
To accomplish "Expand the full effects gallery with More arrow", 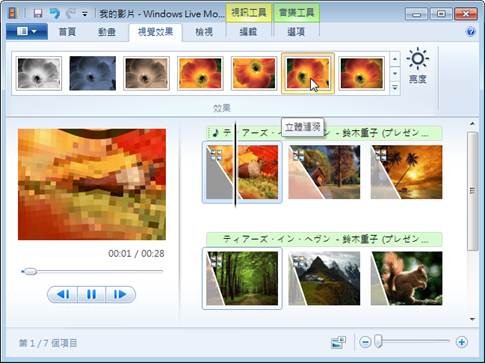I will click(395, 88).
